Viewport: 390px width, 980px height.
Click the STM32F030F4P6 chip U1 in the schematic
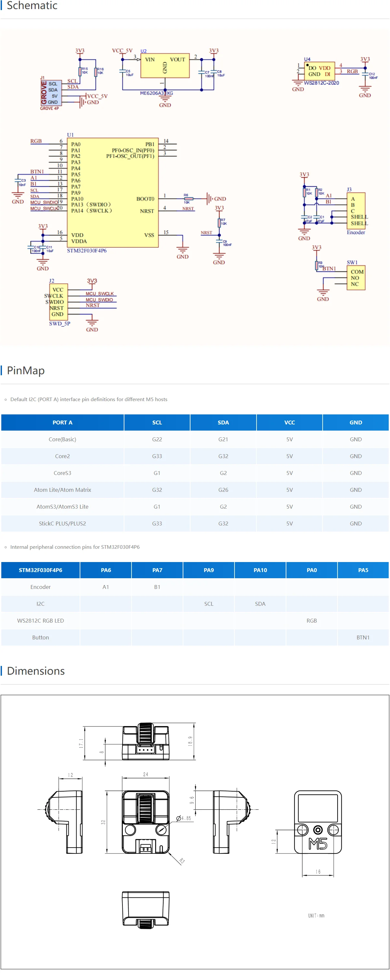coord(113,193)
